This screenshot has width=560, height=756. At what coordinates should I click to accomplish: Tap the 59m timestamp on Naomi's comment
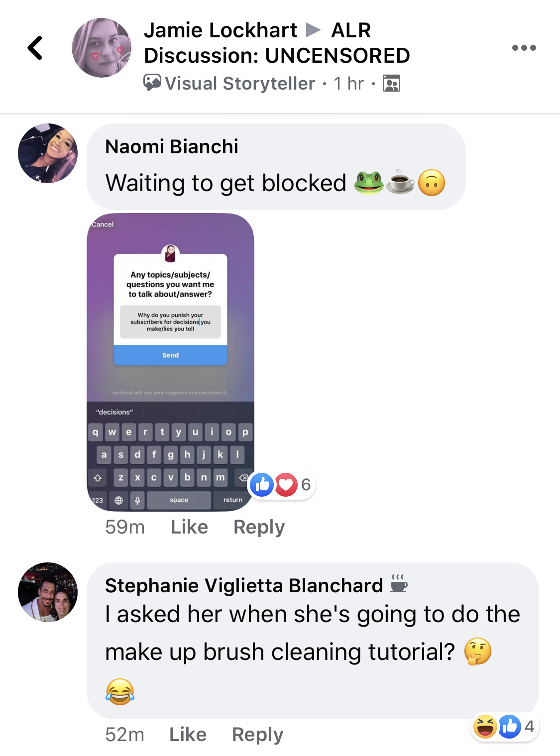(125, 527)
